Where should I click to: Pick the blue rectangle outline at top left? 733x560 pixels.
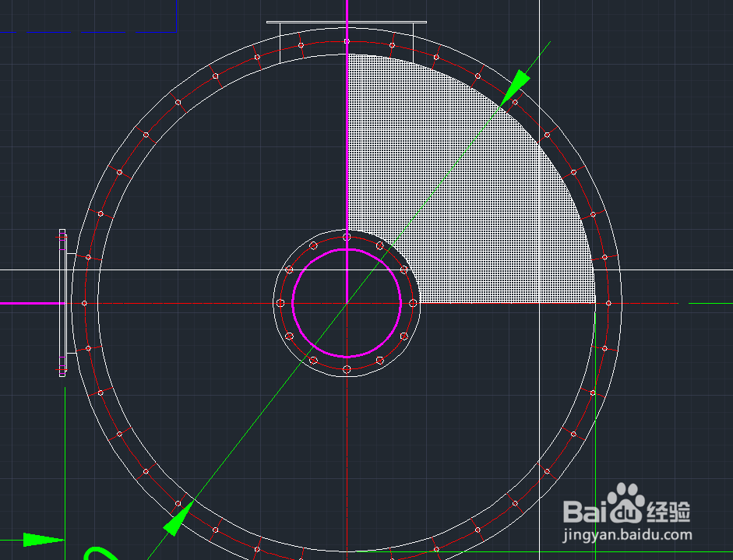[88, 16]
